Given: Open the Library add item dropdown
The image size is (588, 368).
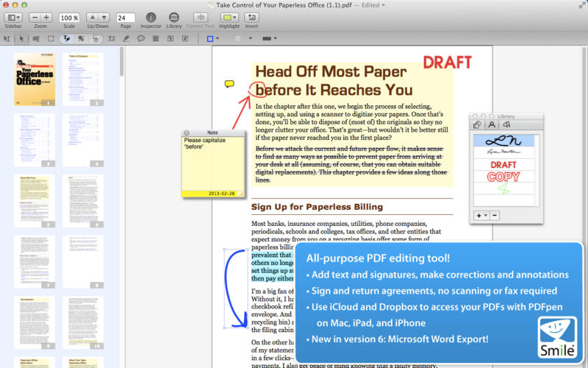Looking at the screenshot, I should tap(481, 215).
